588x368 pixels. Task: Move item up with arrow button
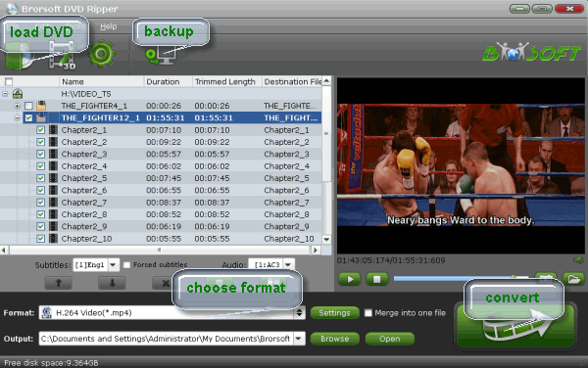[58, 284]
